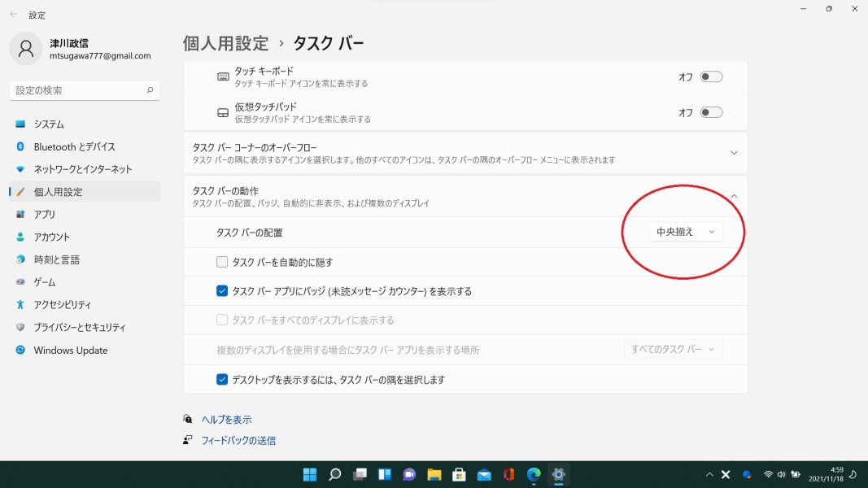Turn on the 仮想タッチパッド switch

point(711,112)
